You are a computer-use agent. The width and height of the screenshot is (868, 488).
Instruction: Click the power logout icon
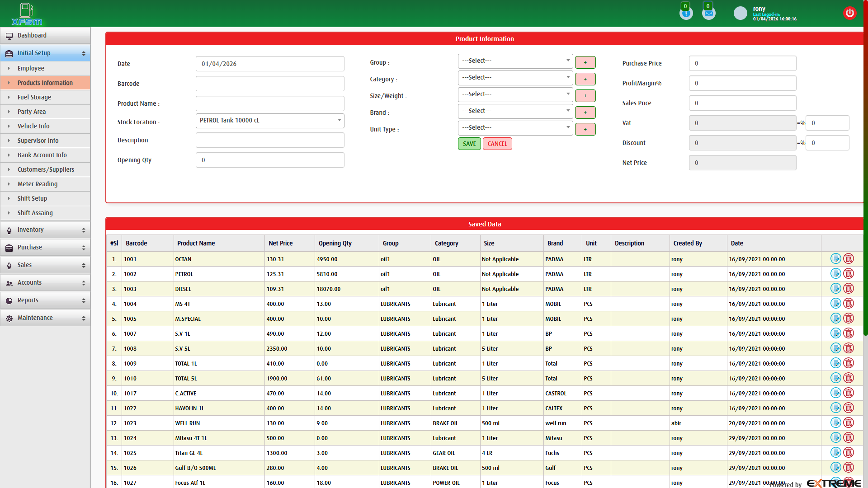[850, 13]
